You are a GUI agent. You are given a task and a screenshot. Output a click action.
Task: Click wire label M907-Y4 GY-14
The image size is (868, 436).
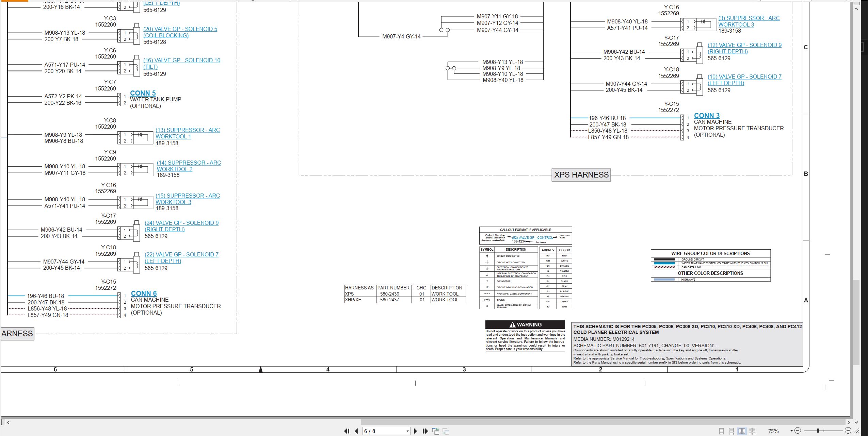[x=401, y=36]
